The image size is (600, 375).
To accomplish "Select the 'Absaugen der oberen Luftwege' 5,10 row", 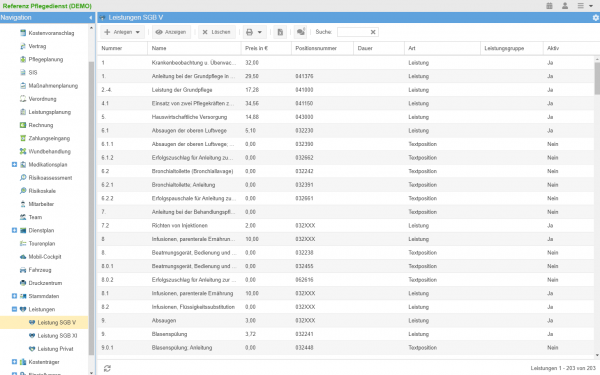I will 346,130.
